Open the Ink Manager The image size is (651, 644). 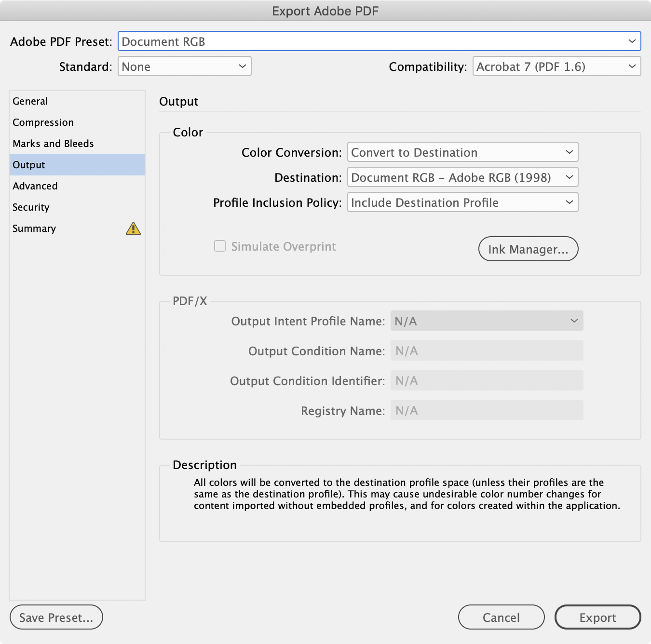pyautogui.click(x=528, y=249)
